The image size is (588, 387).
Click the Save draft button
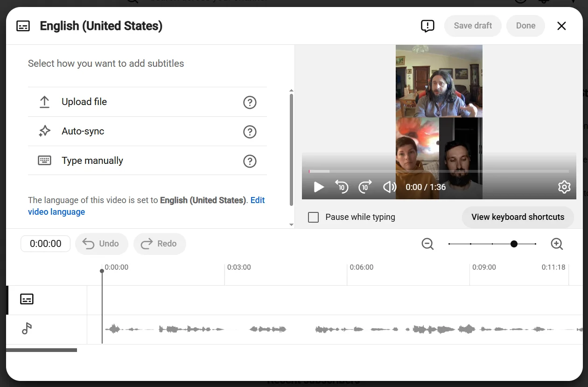click(473, 26)
